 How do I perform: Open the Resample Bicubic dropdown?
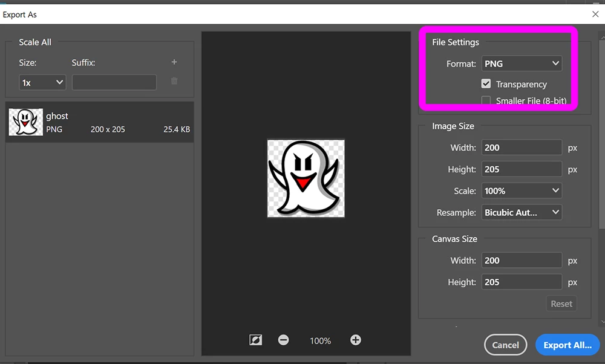click(x=522, y=212)
